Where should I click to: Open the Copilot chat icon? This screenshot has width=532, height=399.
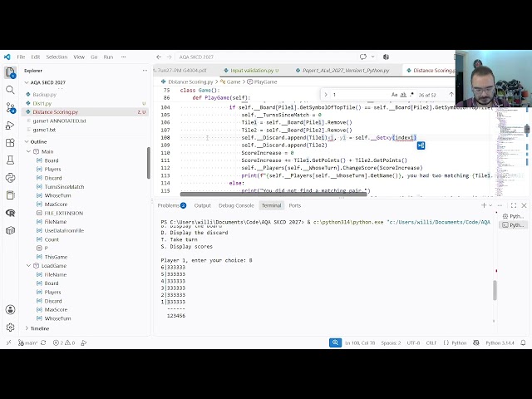(363, 57)
